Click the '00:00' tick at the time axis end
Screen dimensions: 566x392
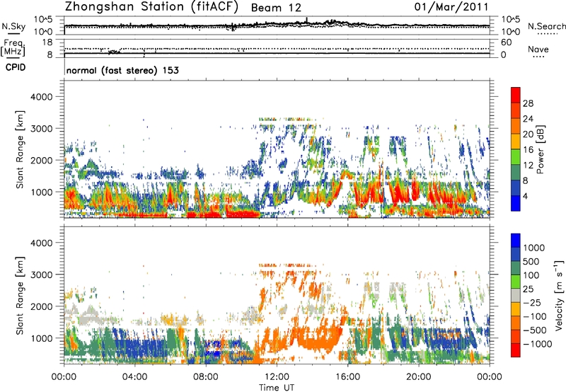click(490, 377)
